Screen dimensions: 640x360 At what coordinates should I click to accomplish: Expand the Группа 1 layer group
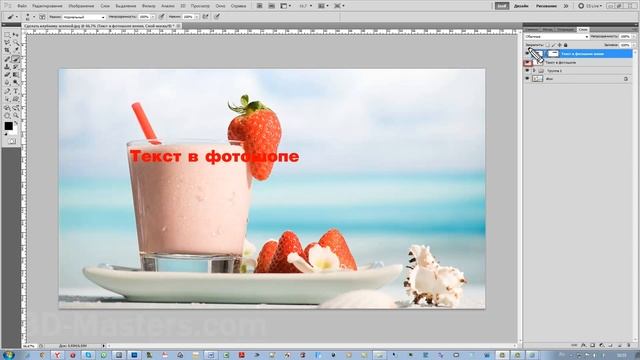coord(534,71)
